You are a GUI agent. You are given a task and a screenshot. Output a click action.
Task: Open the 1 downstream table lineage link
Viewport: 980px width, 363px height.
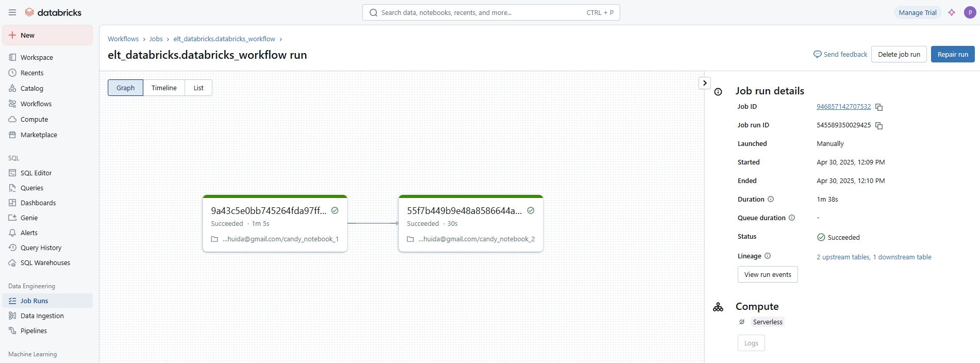click(902, 257)
